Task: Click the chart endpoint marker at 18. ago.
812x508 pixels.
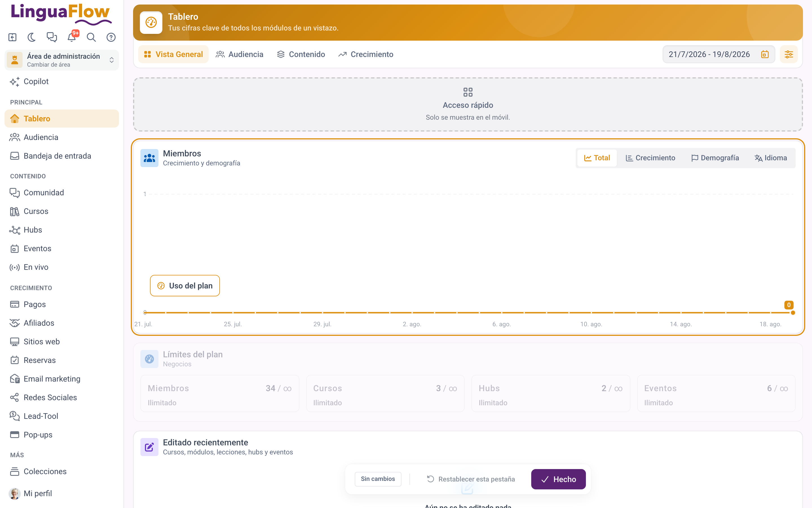Action: [793, 312]
